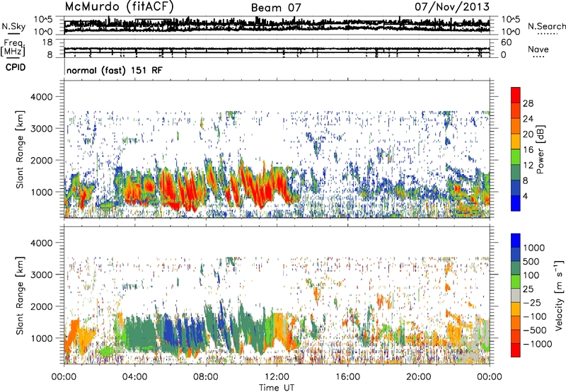Click the 'Power [dB]' colorbar label

[540, 149]
